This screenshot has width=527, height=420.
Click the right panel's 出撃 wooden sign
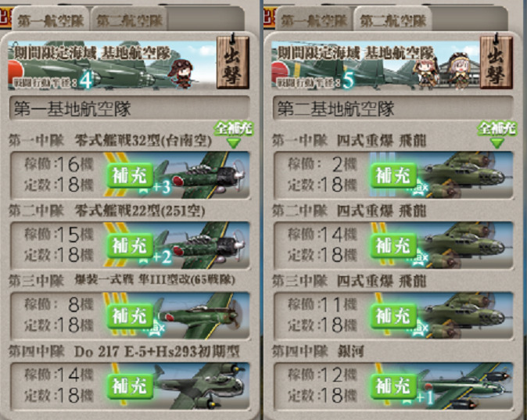(x=496, y=63)
